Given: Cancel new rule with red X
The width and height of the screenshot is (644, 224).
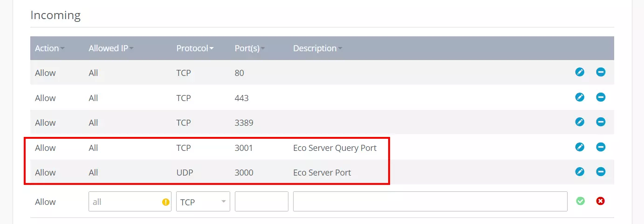Looking at the screenshot, I should pyautogui.click(x=601, y=201).
